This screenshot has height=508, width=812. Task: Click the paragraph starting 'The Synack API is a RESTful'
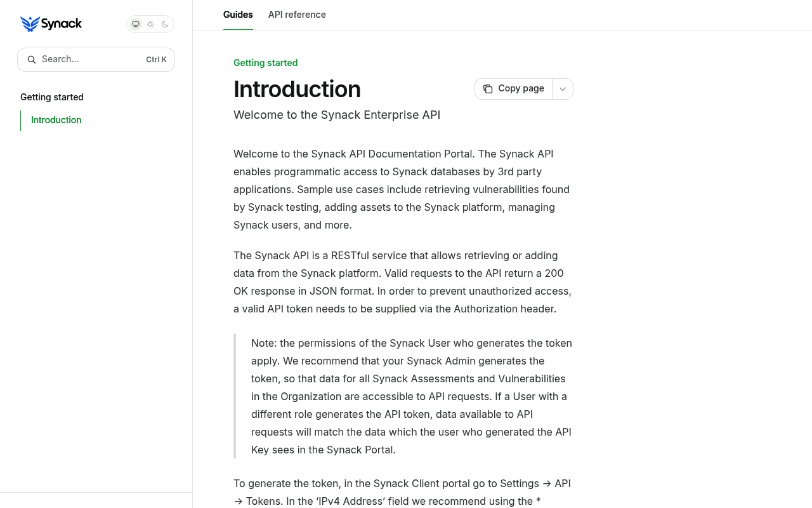403,282
